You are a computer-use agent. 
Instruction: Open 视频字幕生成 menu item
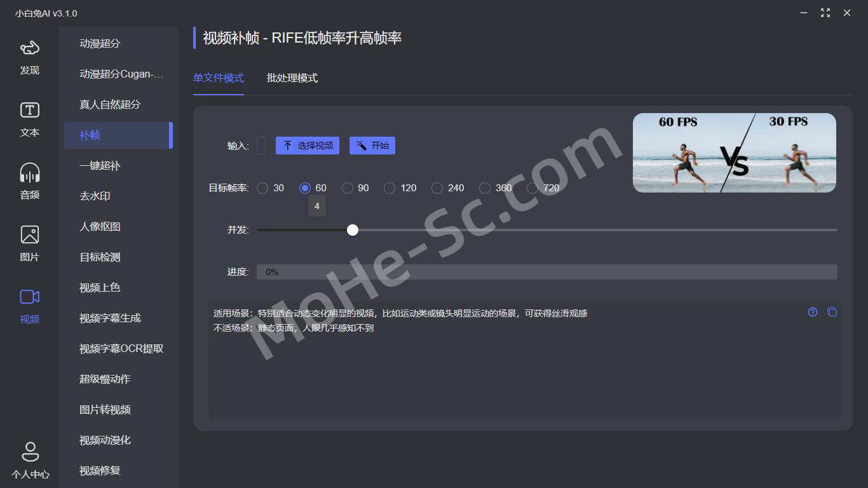coord(118,318)
